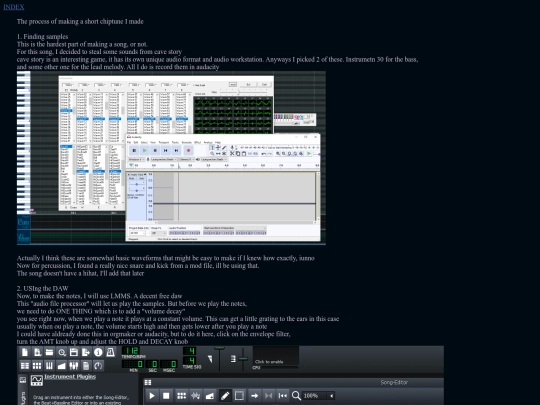Viewport: 540px width, 405px height.
Task: Skip to start in Audacity
Action: pyautogui.click(x=166, y=150)
